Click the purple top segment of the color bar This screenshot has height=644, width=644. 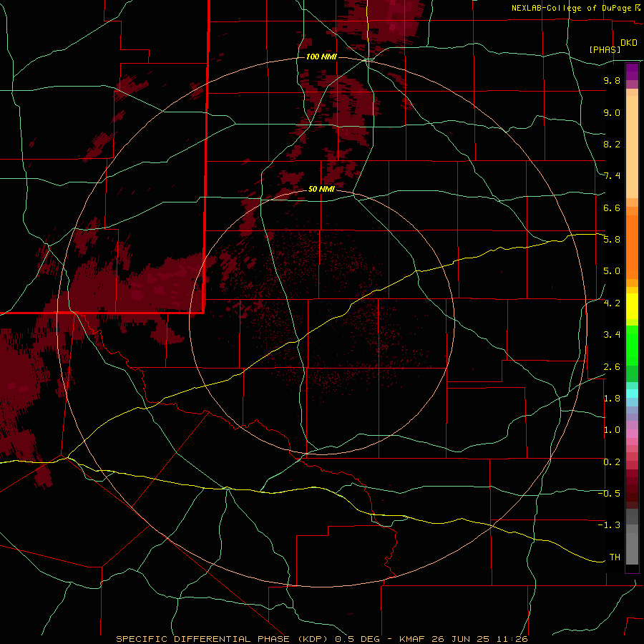(x=632, y=72)
